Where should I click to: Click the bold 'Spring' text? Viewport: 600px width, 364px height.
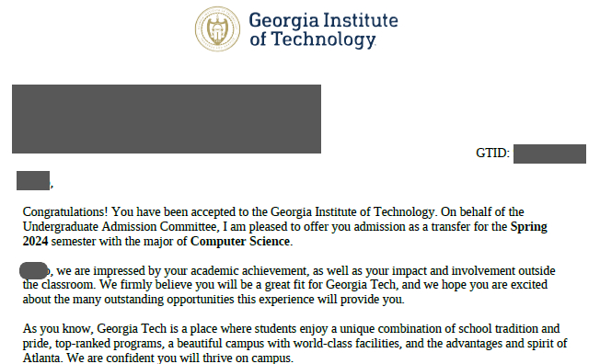click(529, 227)
